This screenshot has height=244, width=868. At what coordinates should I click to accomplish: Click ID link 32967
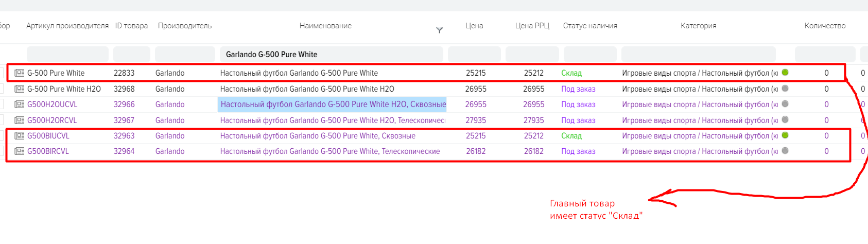coord(124,120)
